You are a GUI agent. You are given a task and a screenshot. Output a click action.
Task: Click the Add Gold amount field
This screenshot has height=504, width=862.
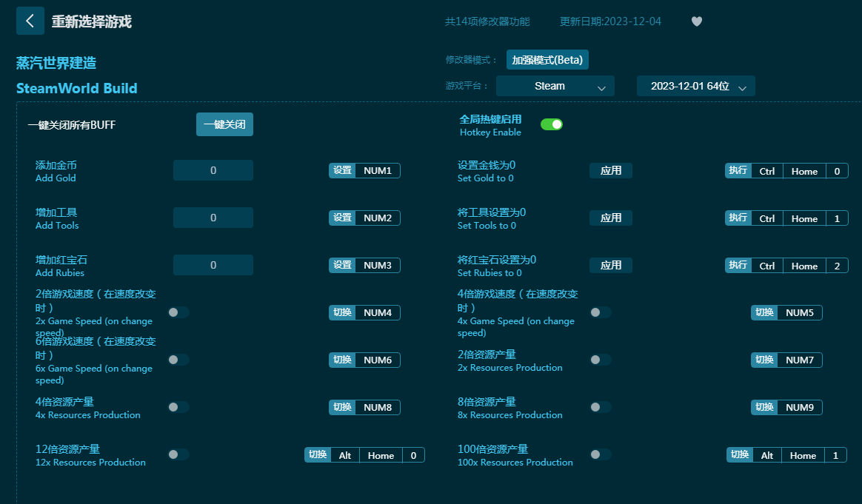(213, 170)
